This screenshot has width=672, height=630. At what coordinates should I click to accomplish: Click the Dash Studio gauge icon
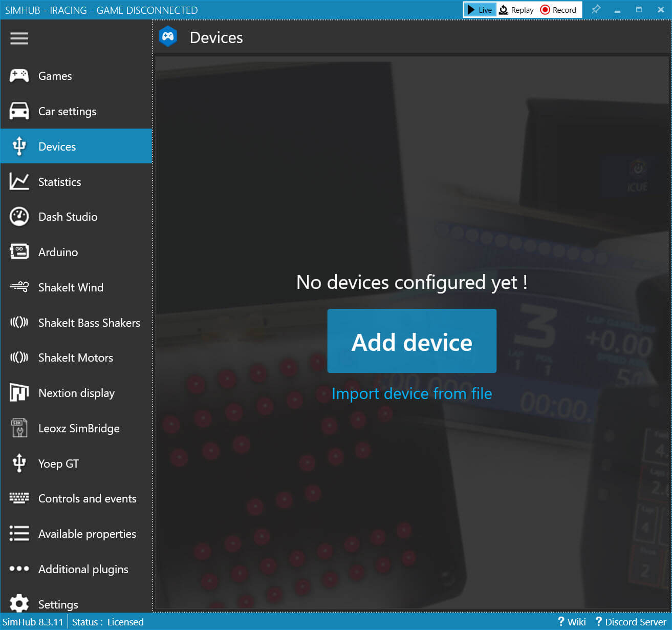[x=19, y=217]
